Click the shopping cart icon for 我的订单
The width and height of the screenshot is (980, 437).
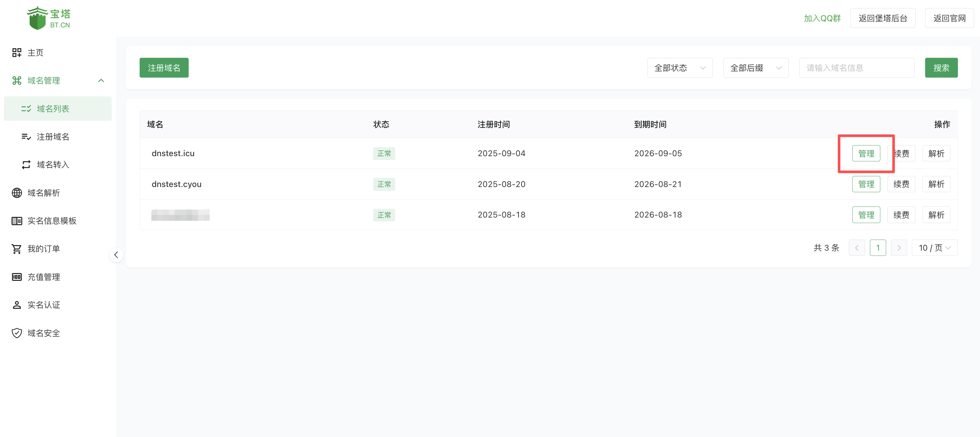point(17,249)
